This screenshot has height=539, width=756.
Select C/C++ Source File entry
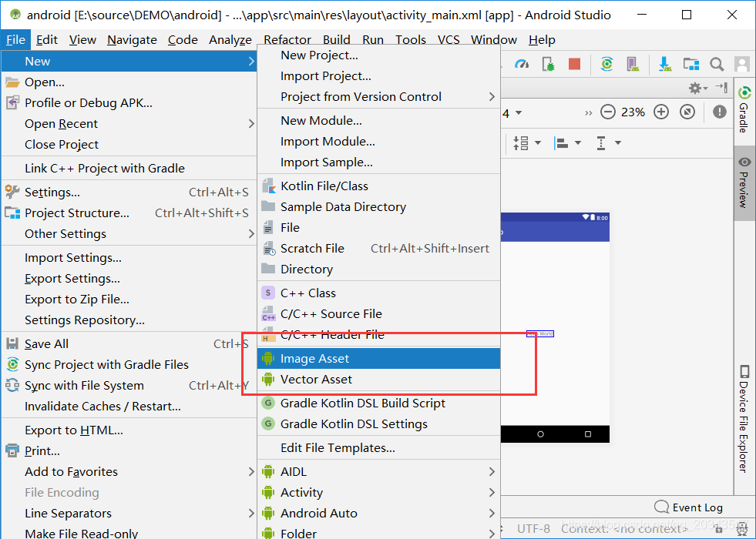378,314
